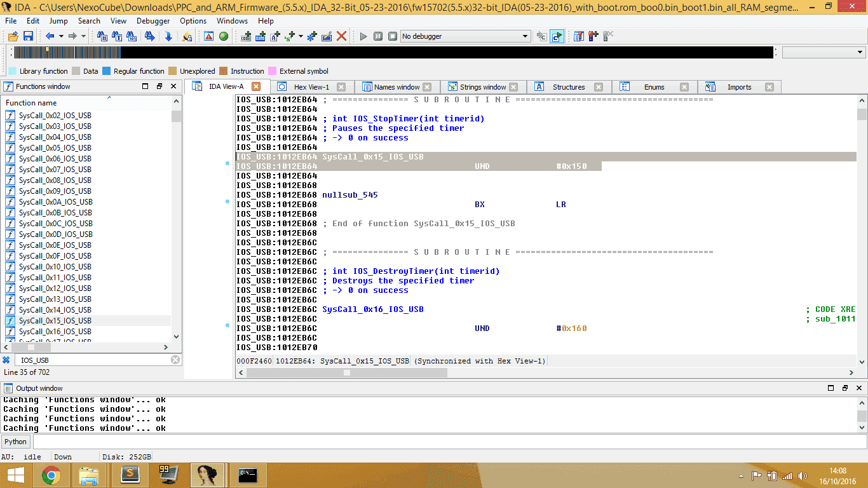This screenshot has width=868, height=488.
Task: Select SysCall_0x16_IOS_USB in functions list
Action: click(55, 332)
